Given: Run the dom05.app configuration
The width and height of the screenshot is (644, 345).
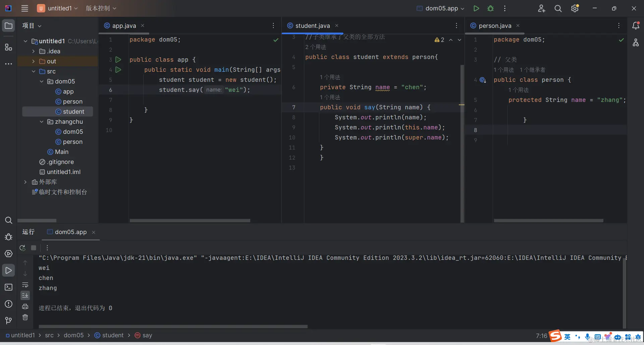Looking at the screenshot, I should point(476,8).
